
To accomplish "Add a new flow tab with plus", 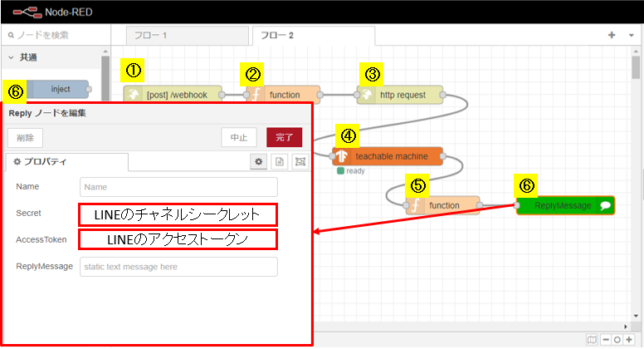I will point(612,35).
